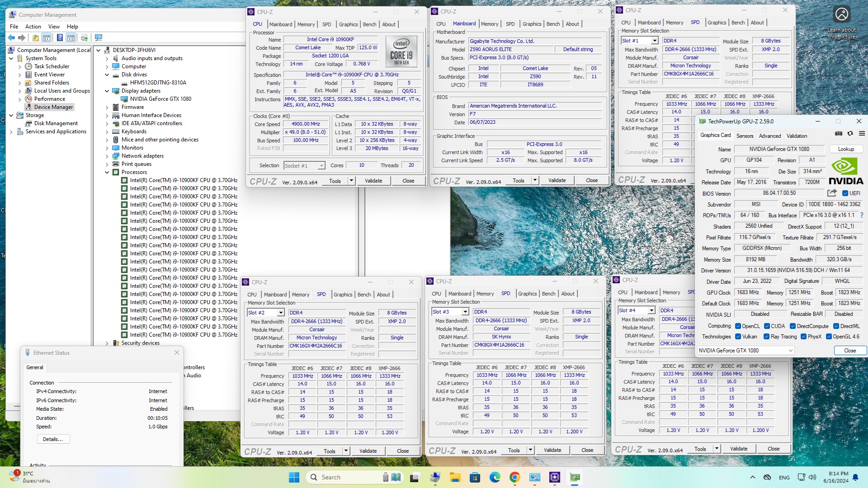
Task: Click the blue Help question-mark toolbar icon
Action: 60,38
